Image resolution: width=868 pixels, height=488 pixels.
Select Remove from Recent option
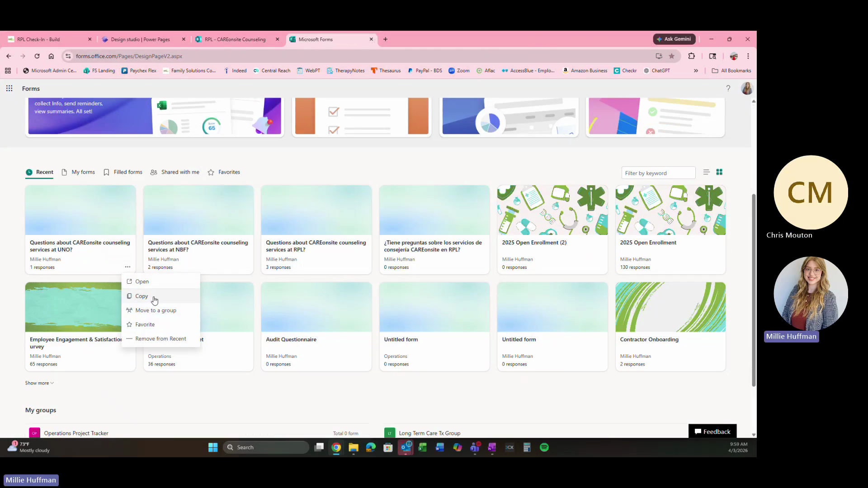(160, 338)
